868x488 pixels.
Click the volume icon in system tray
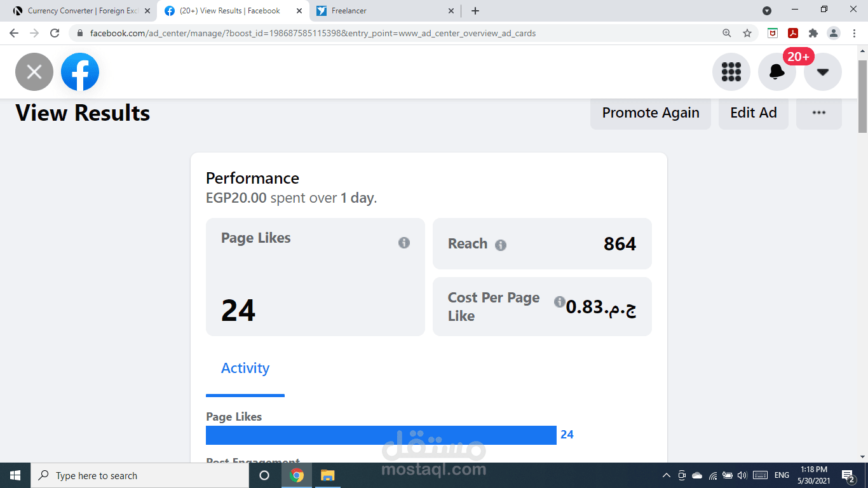click(x=743, y=475)
